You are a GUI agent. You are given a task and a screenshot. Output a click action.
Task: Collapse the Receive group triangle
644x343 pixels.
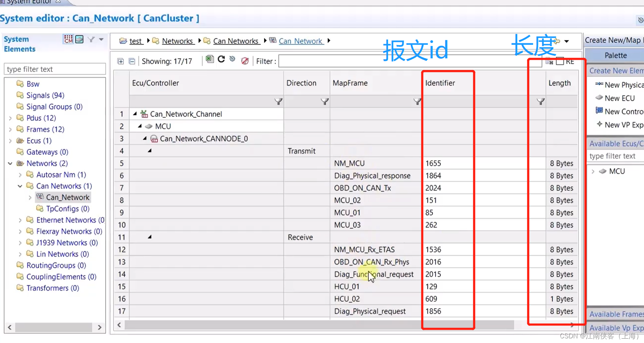pyautogui.click(x=150, y=237)
